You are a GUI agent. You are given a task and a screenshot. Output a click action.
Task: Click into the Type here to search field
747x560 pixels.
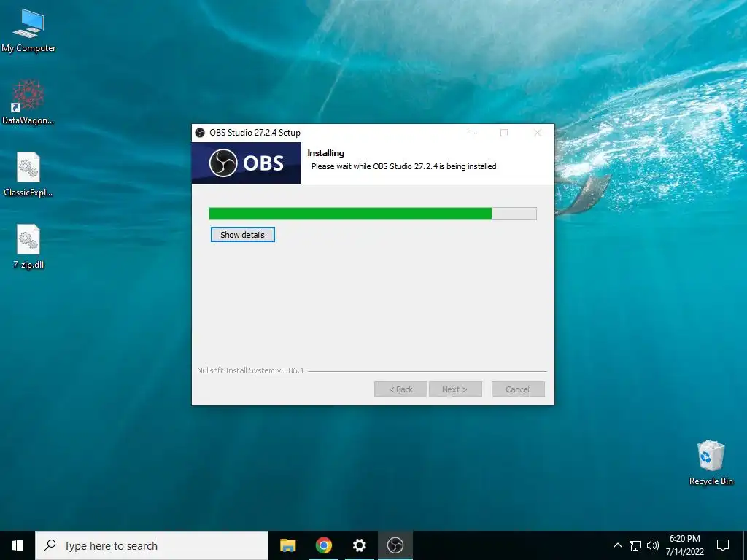[152, 545]
